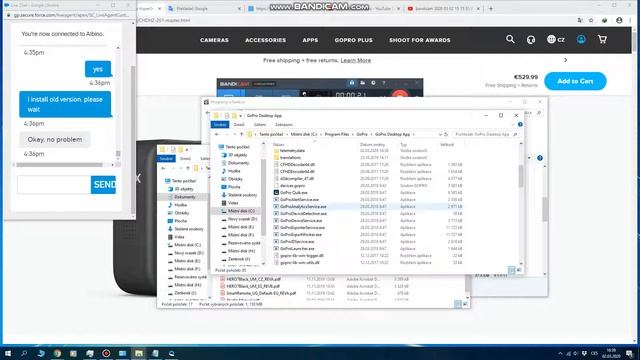Click refresh icon in explorer address bar
This screenshot has height=360, width=640.
click(x=446, y=134)
